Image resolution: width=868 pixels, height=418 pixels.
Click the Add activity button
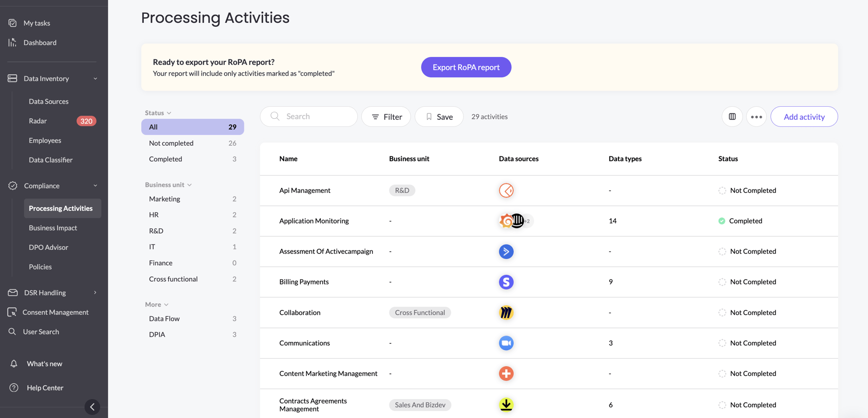[x=803, y=117]
